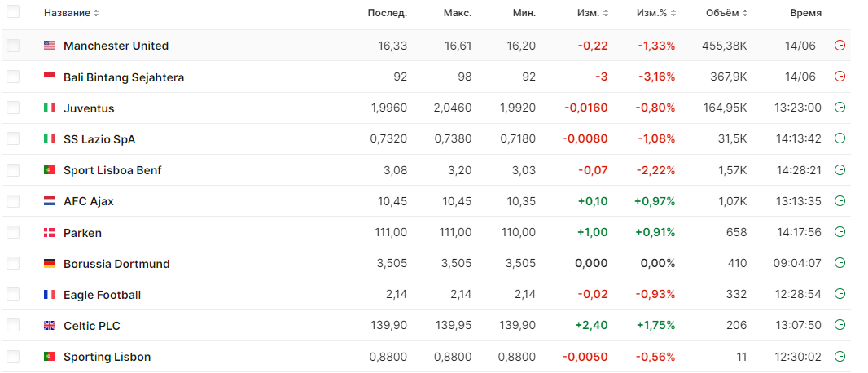This screenshot has width=868, height=373.
Task: Open the Eagle Football stock link
Action: tap(103, 295)
